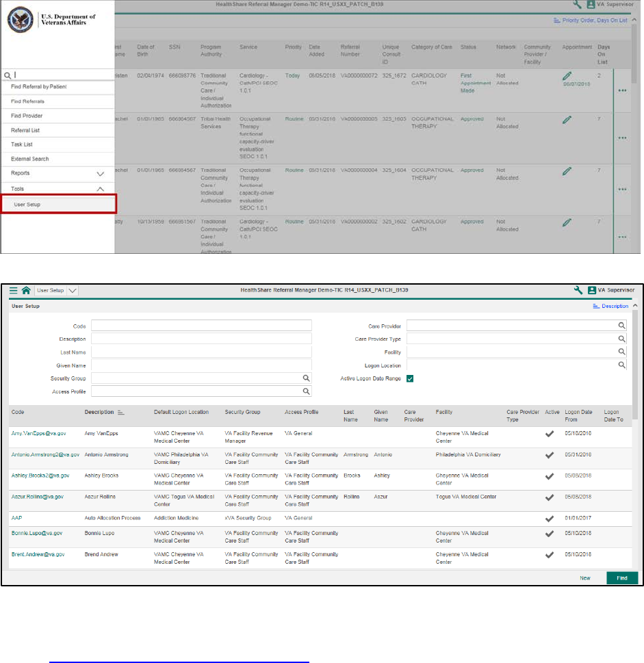Open the Antonio.Armstrong2@va.gov user link
Viewport: 644px width, 663px height.
(45, 454)
